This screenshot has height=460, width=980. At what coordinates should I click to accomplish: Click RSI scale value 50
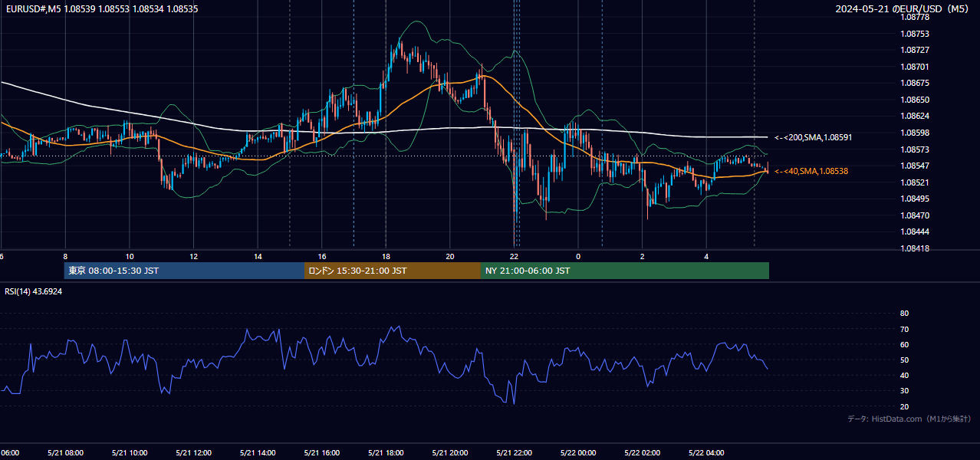coord(904,360)
